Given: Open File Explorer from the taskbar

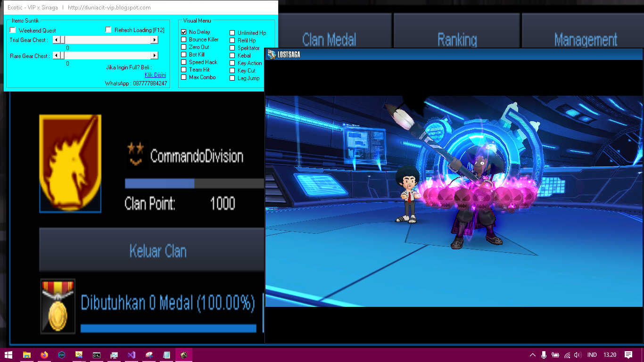Looking at the screenshot, I should click(27, 355).
